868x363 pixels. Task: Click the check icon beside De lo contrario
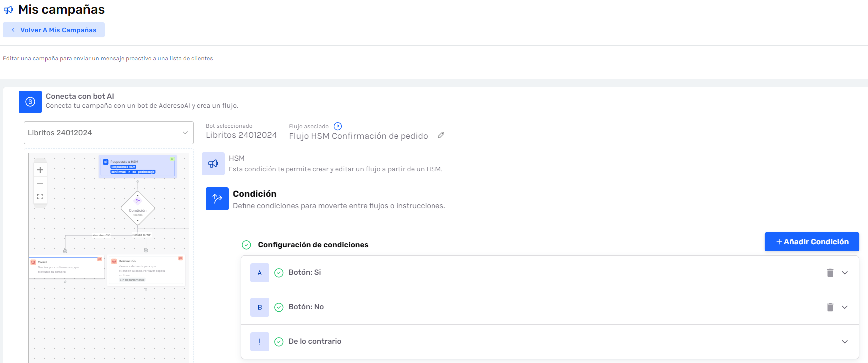click(x=279, y=342)
